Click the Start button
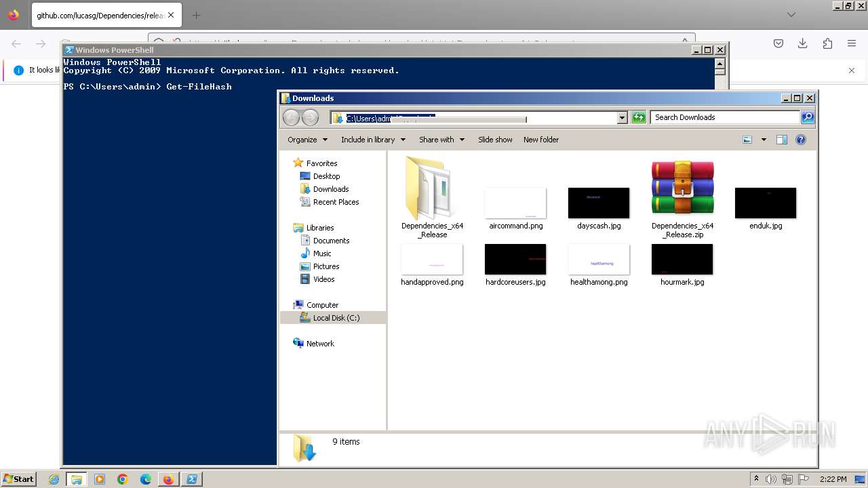Screen dimensions: 868x488 coord(19,479)
